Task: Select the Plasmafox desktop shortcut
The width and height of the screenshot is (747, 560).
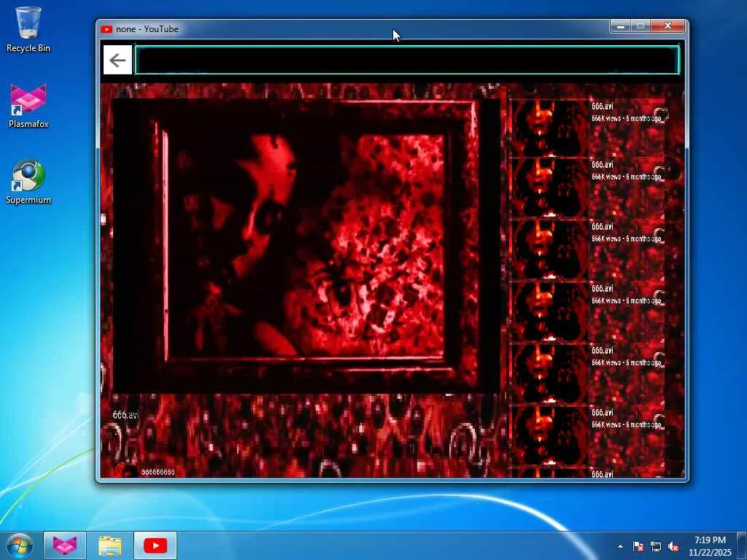Action: (x=28, y=106)
